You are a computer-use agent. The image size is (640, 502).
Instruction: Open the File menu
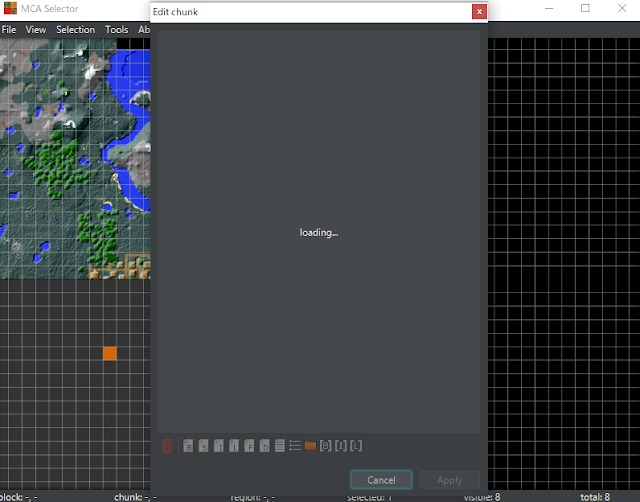coord(9,30)
